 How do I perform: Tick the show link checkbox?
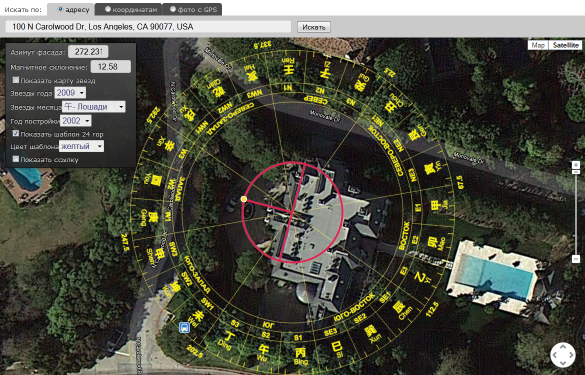coord(16,159)
